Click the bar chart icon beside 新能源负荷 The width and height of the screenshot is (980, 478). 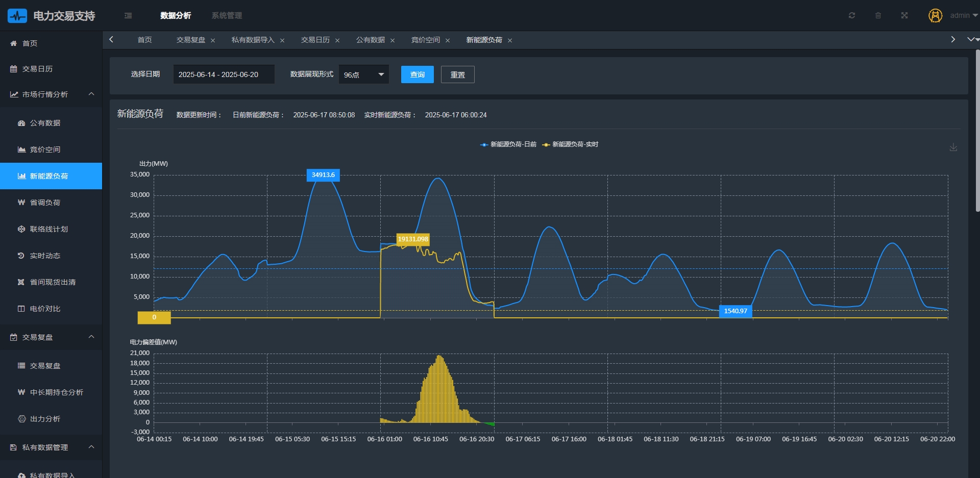(x=21, y=176)
